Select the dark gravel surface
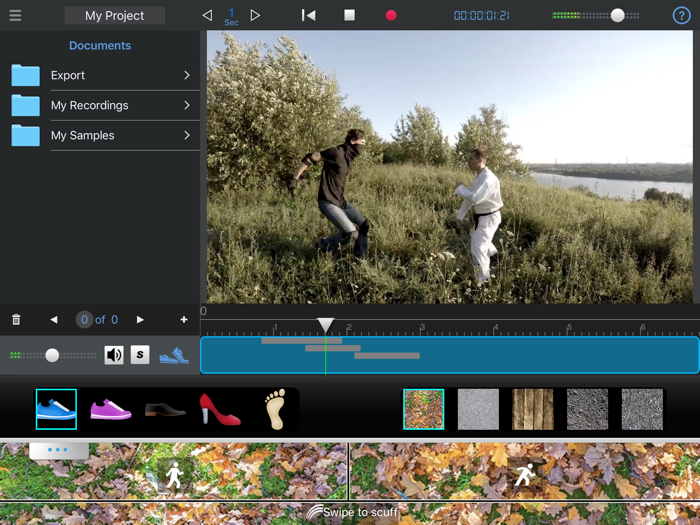The image size is (700, 525). click(588, 409)
